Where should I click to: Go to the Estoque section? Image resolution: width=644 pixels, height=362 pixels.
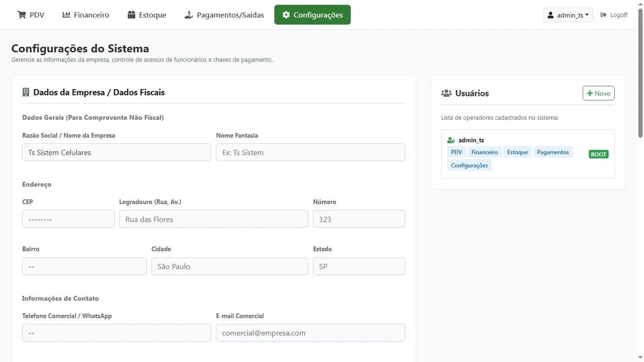coord(146,15)
